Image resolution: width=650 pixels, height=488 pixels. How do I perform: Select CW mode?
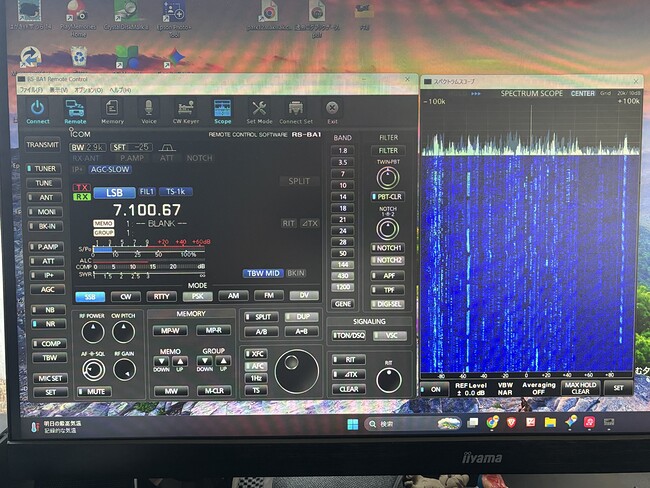[126, 296]
